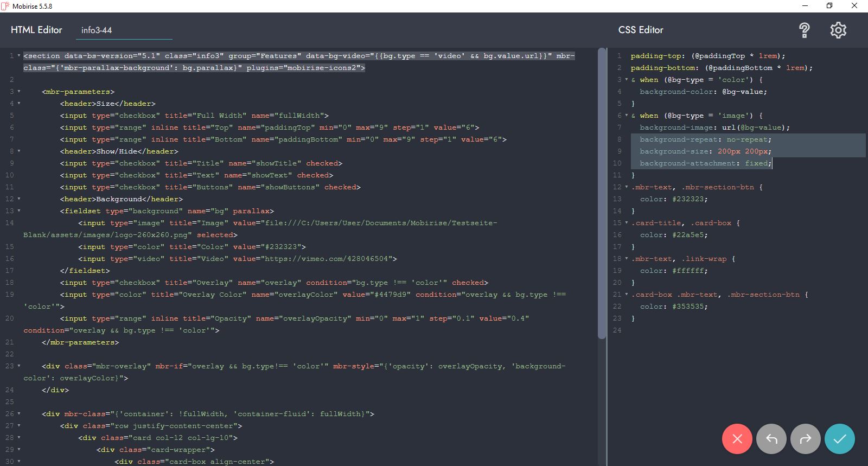The image size is (868, 466).
Task: Fold the mbr-overlay div at line 23
Action: point(19,366)
